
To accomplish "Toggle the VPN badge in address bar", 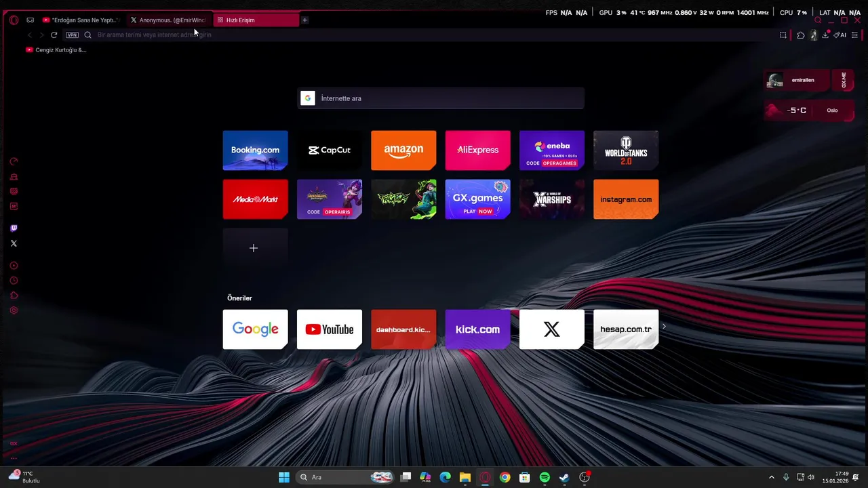I will (72, 35).
